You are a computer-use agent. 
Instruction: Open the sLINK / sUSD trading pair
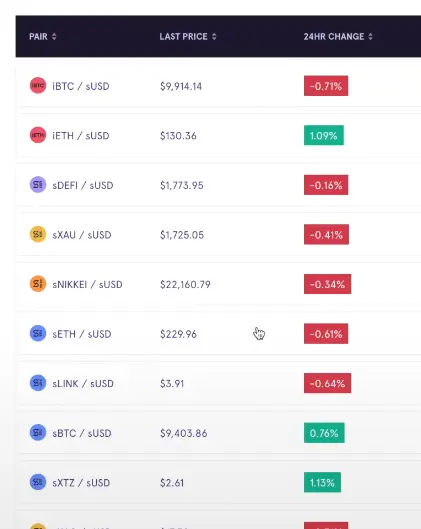point(83,384)
